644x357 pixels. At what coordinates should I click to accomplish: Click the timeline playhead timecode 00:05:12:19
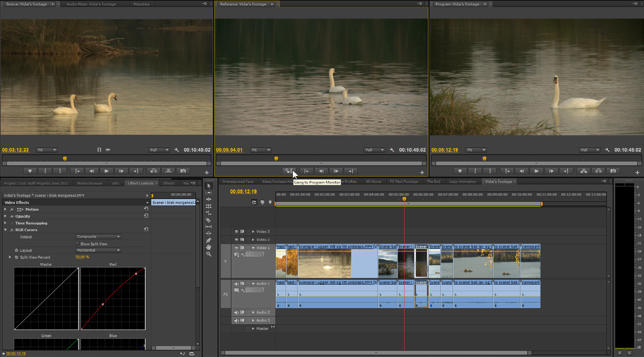(243, 192)
